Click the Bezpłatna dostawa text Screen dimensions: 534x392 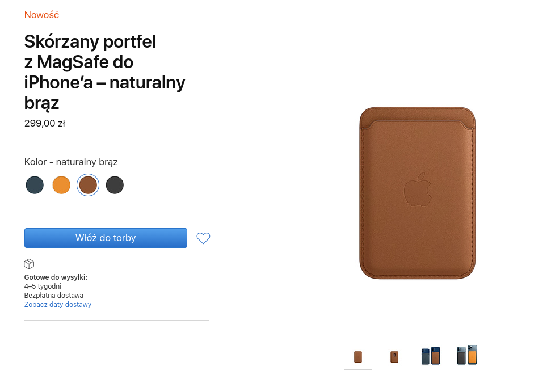pyautogui.click(x=53, y=295)
